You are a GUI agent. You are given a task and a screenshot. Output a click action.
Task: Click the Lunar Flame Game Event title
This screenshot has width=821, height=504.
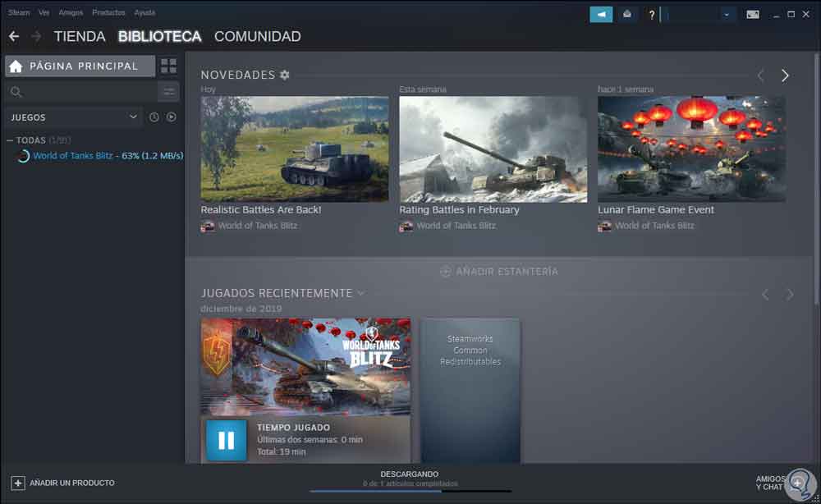pos(655,210)
